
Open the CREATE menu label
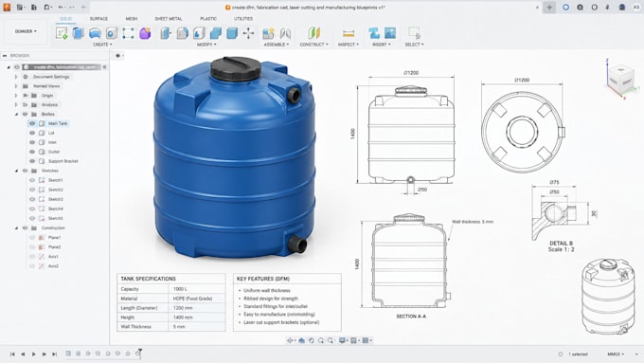(x=102, y=45)
